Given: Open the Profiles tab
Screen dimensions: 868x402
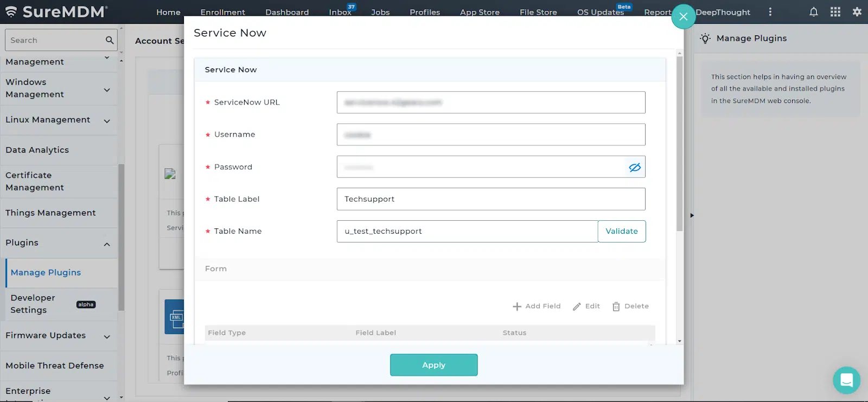Looking at the screenshot, I should [425, 12].
